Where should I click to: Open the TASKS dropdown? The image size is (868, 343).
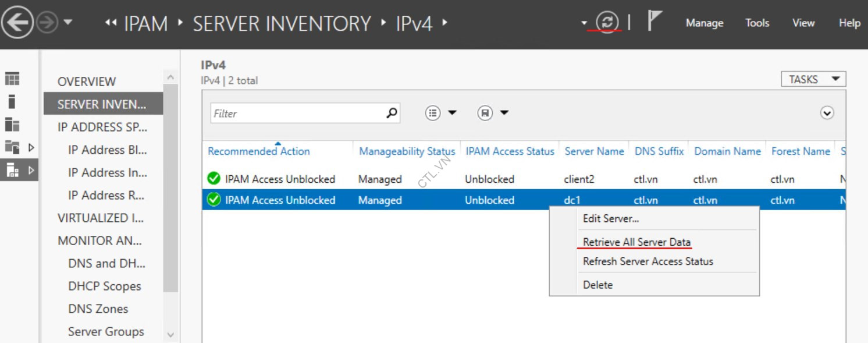point(813,79)
